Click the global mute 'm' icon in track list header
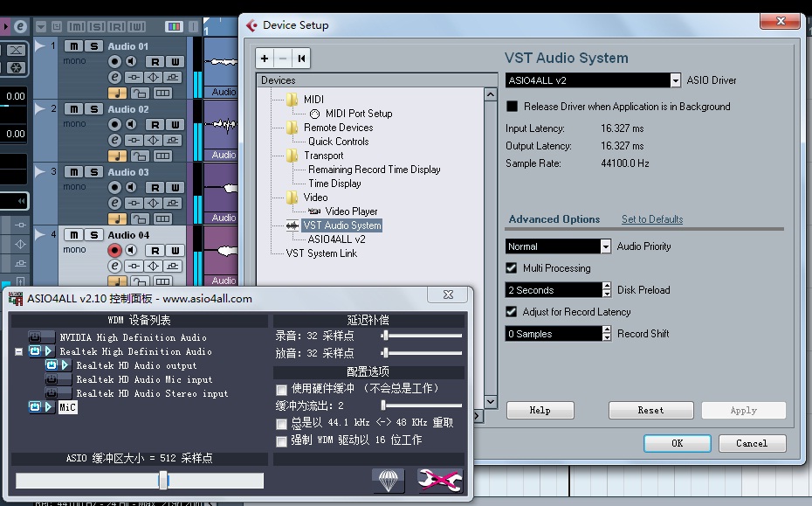 76,26
